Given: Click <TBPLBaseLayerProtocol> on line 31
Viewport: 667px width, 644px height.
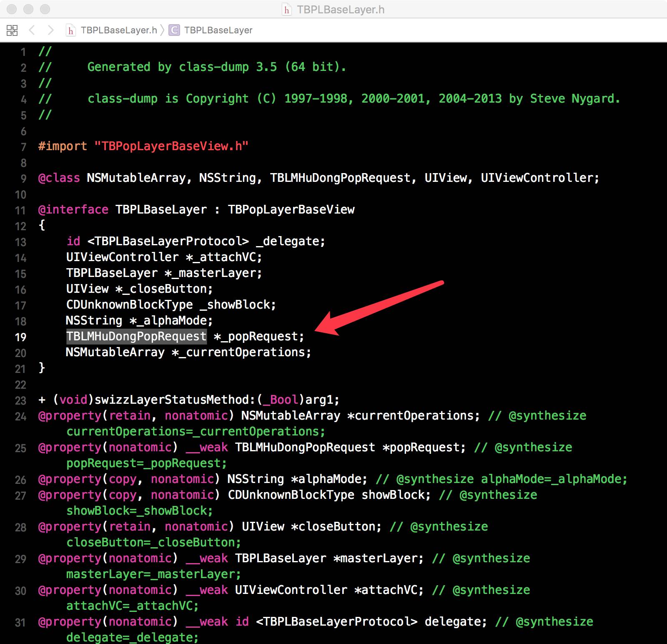Looking at the screenshot, I should (337, 621).
